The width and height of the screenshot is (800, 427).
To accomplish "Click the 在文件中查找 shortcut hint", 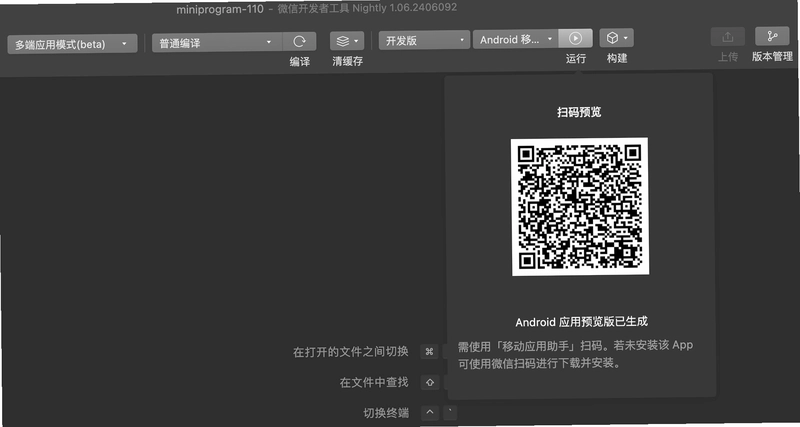I will [x=374, y=382].
